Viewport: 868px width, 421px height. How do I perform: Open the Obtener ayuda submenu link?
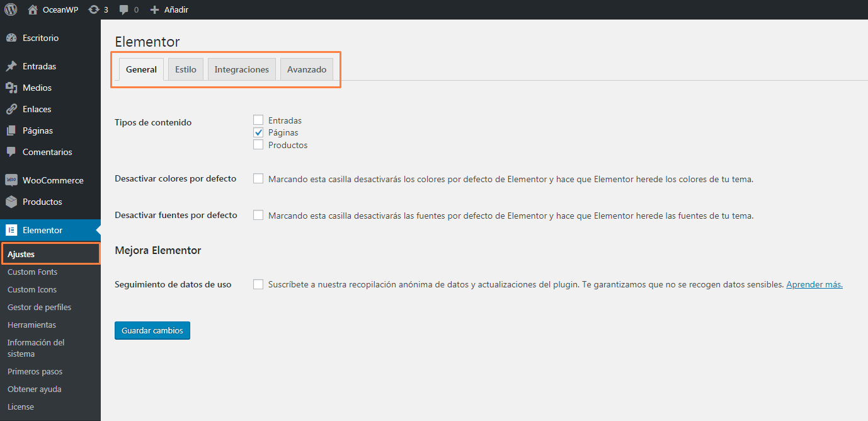34,389
